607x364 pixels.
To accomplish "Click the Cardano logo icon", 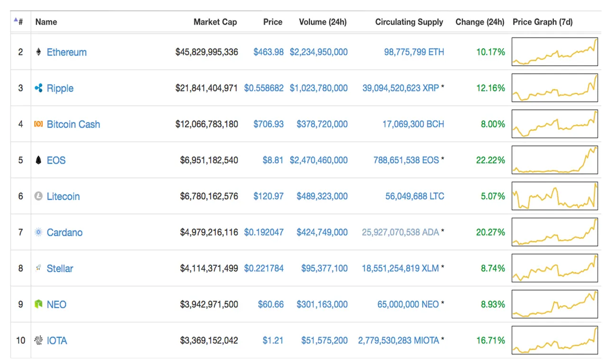I will pos(38,232).
